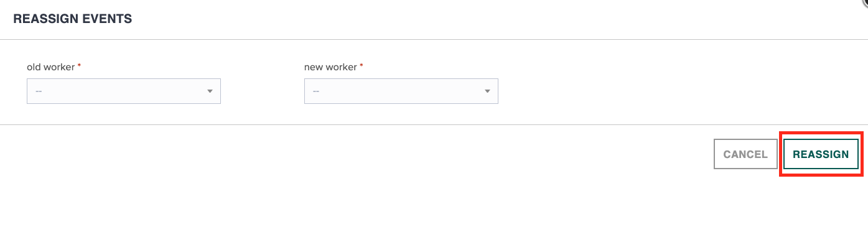Select the required new worker combo box
868x237 pixels.
click(401, 91)
